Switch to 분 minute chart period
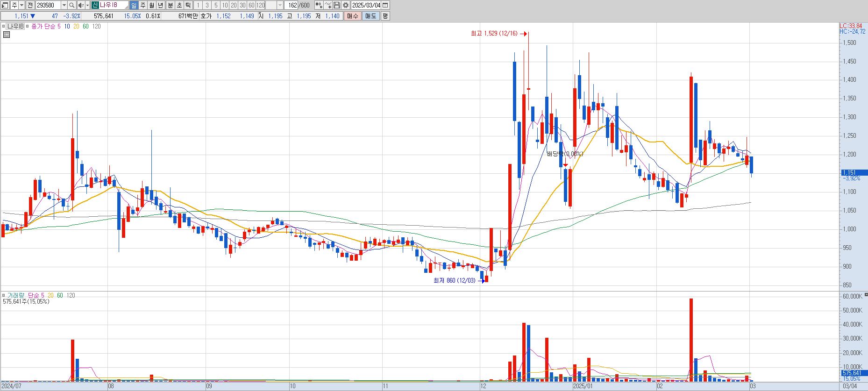 (x=170, y=5)
